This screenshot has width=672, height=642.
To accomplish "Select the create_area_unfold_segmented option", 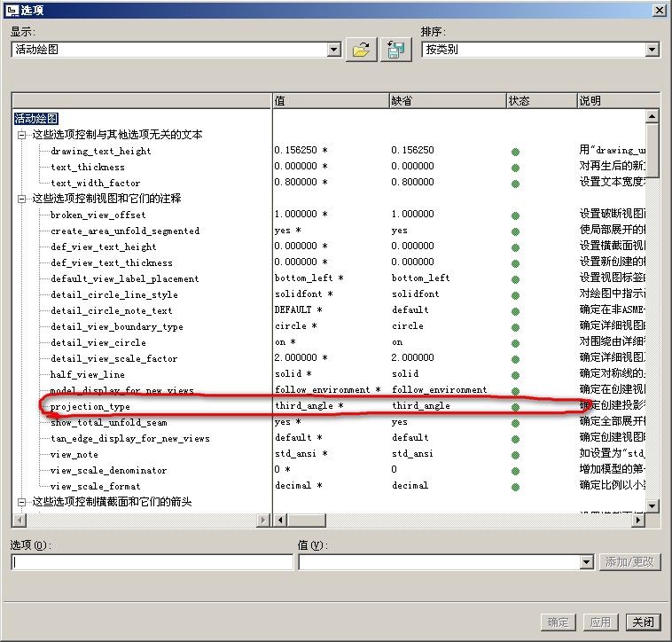I will coord(125,231).
